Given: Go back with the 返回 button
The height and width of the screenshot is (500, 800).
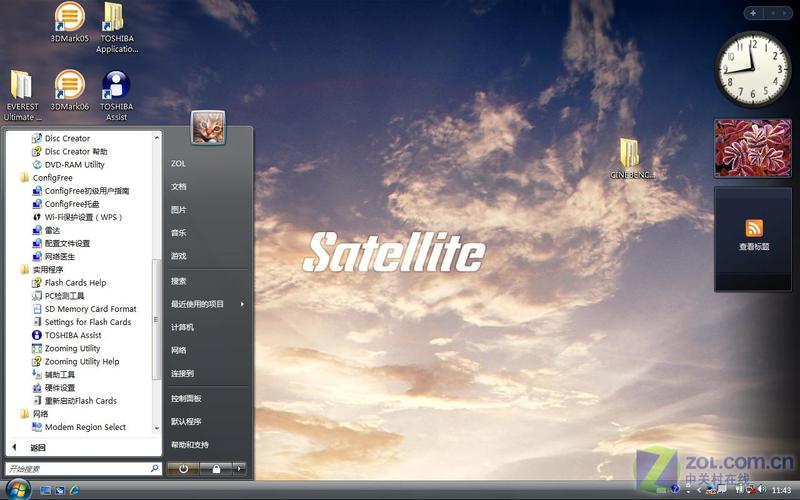Looking at the screenshot, I should point(29,447).
